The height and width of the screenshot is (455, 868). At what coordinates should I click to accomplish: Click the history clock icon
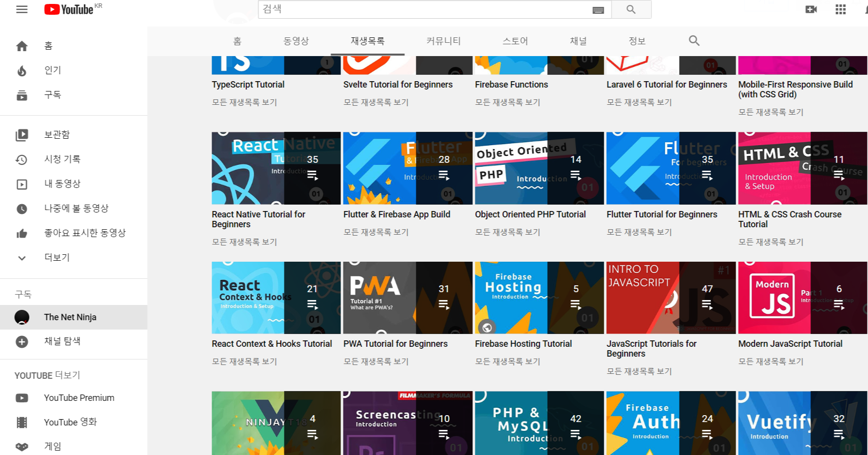22,159
